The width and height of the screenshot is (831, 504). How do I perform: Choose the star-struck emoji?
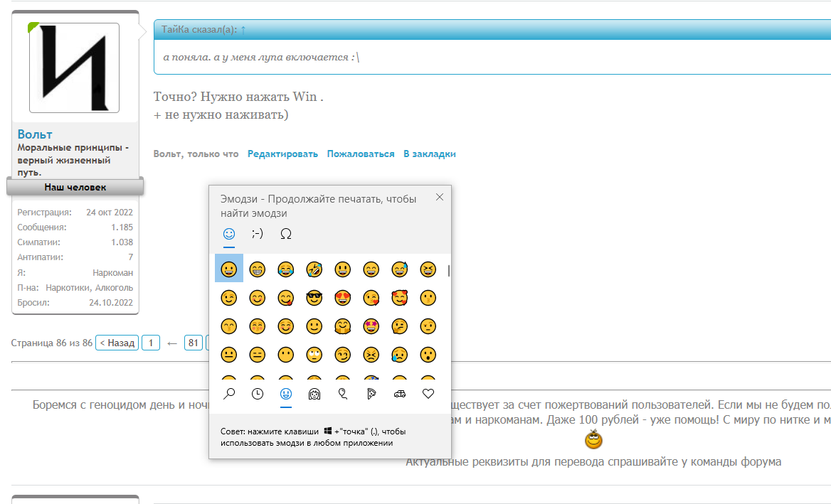click(x=371, y=326)
